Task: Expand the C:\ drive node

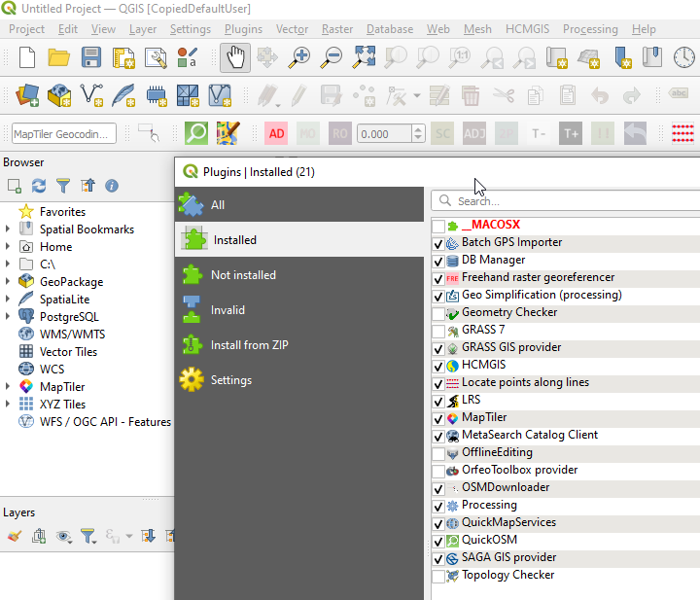Action: coord(8,264)
